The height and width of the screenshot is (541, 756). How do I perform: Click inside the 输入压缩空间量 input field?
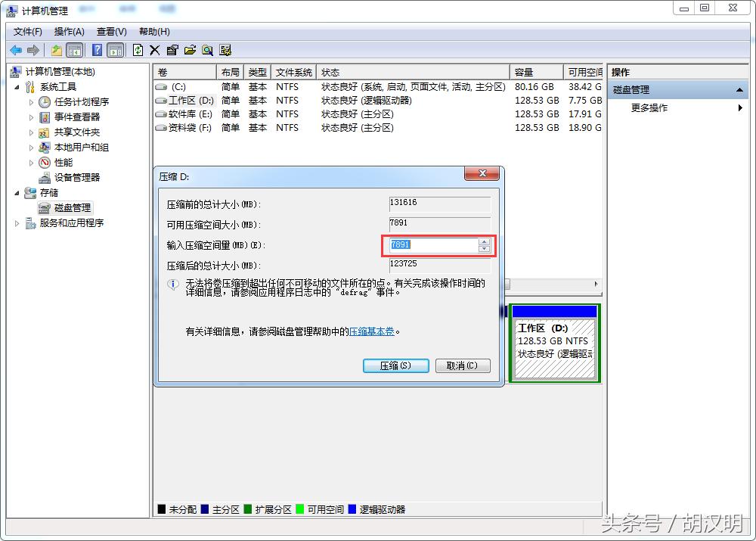pyautogui.click(x=431, y=244)
